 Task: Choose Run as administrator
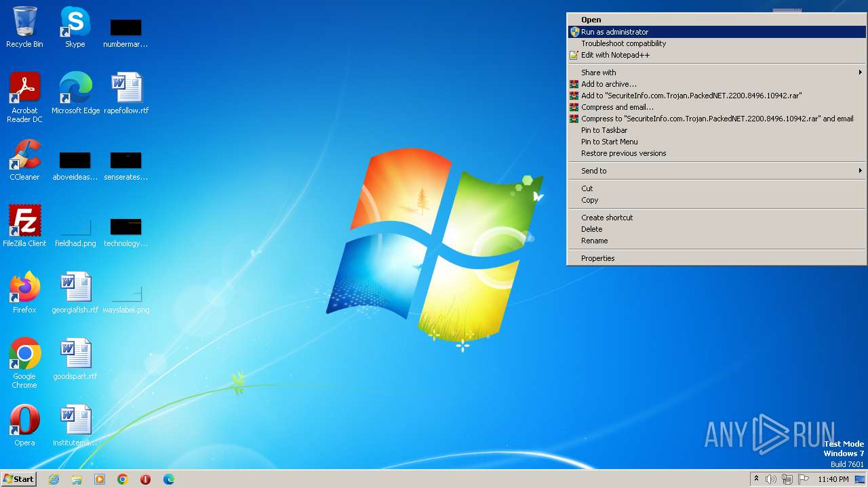pyautogui.click(x=716, y=32)
